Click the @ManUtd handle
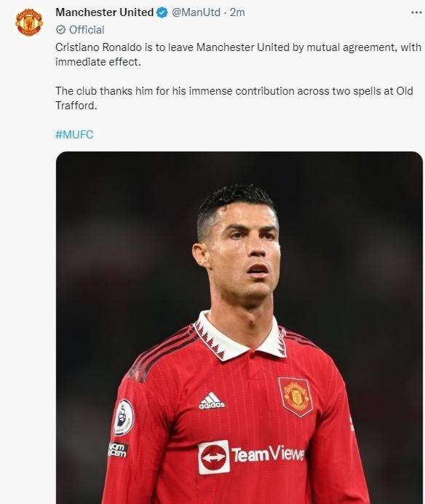425x504 pixels. pos(196,12)
